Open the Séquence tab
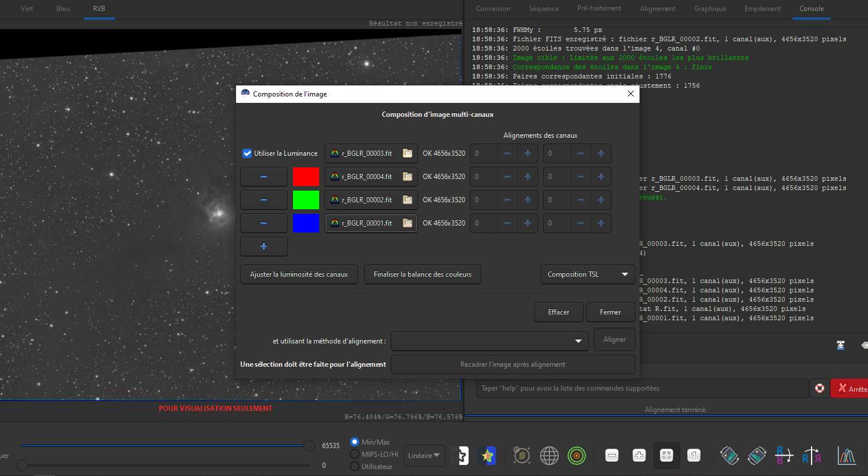868x476 pixels. click(544, 9)
